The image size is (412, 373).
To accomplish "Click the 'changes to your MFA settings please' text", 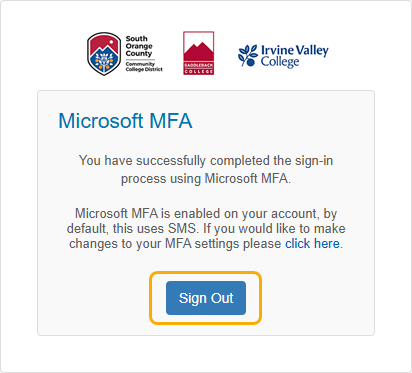I will tap(175, 244).
